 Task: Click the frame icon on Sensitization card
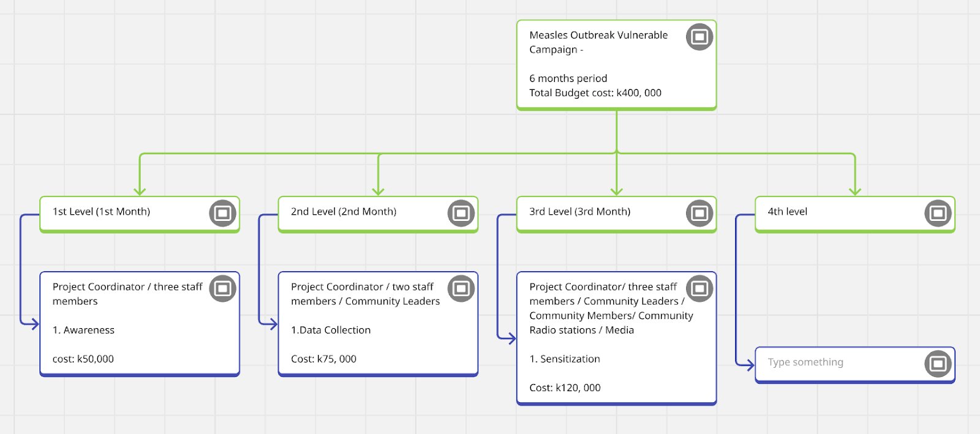(699, 289)
